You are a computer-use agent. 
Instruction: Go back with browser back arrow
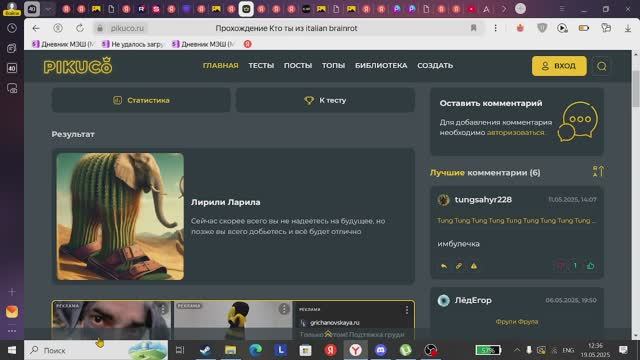click(36, 28)
